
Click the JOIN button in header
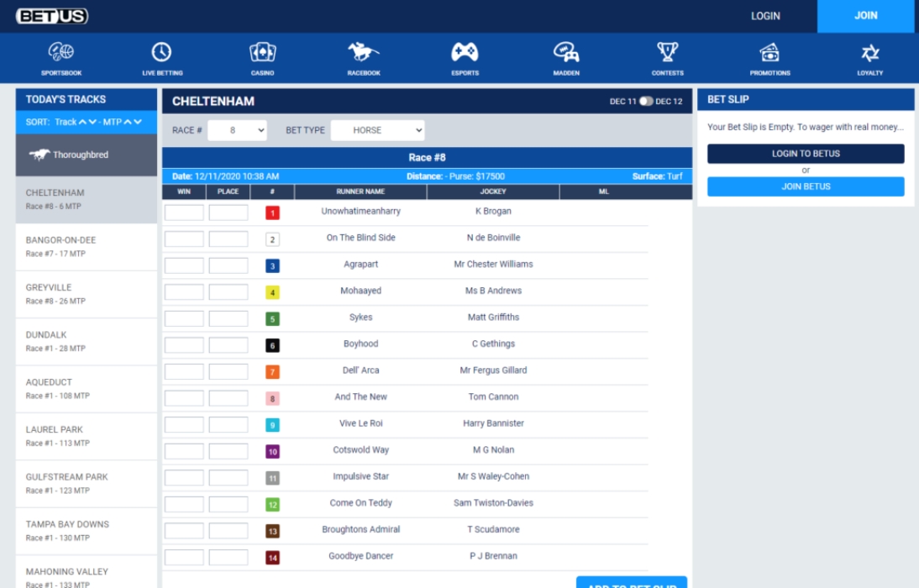[866, 16]
